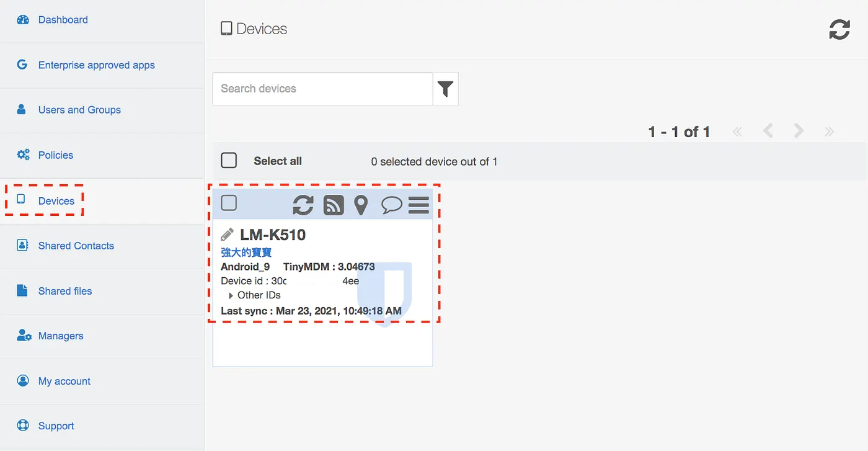The width and height of the screenshot is (868, 451).
Task: Locate LM-K510 with the map pin icon
Action: [361, 205]
